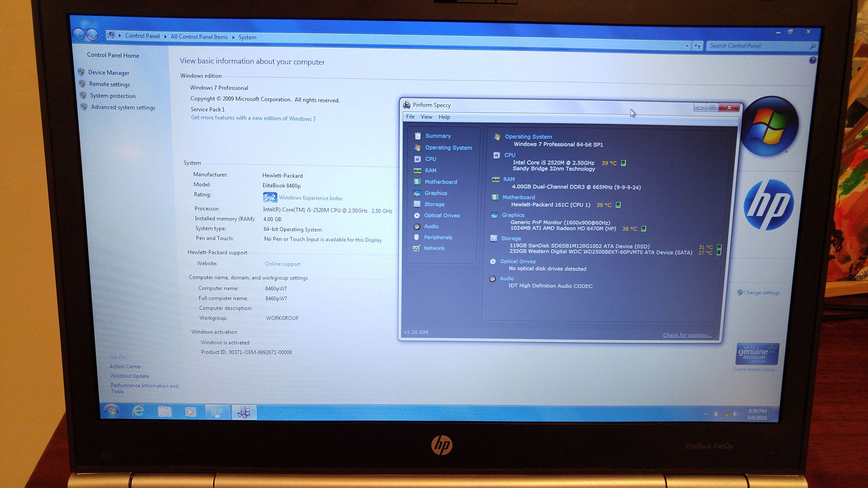Open the File menu in Speccy
This screenshot has height=488, width=868.
[x=410, y=117]
